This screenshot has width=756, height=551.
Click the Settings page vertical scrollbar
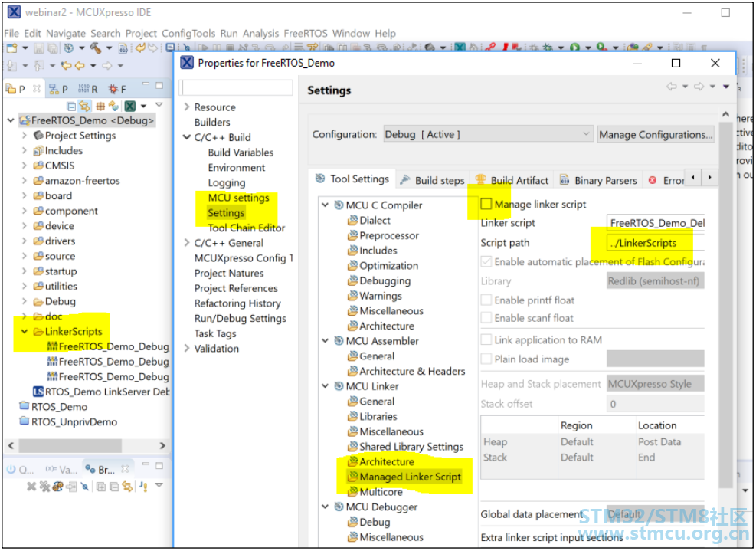(x=725, y=305)
